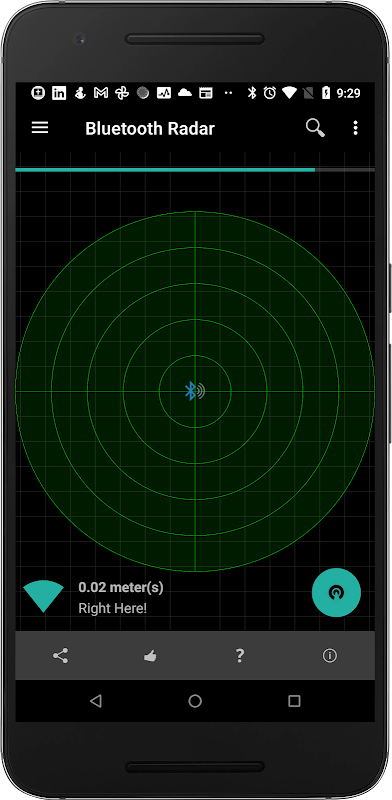This screenshot has width=392, height=800.
Task: Tap the teal signal strength wedge icon
Action: click(x=43, y=596)
